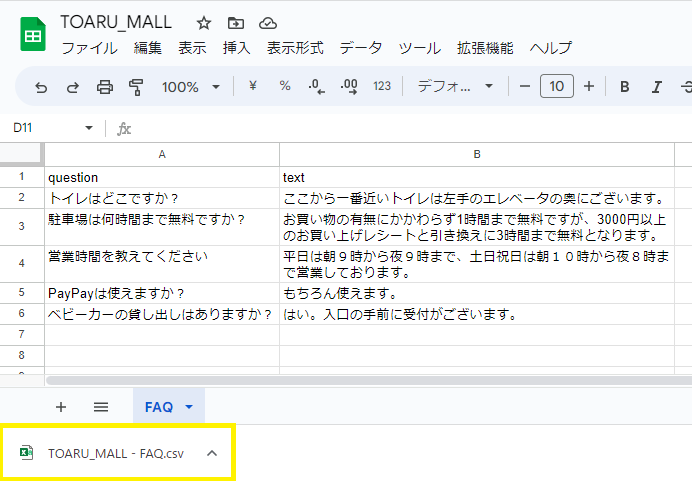Image resolution: width=692 pixels, height=481 pixels.
Task: Open the Google Sheets home logo
Action: (x=32, y=34)
